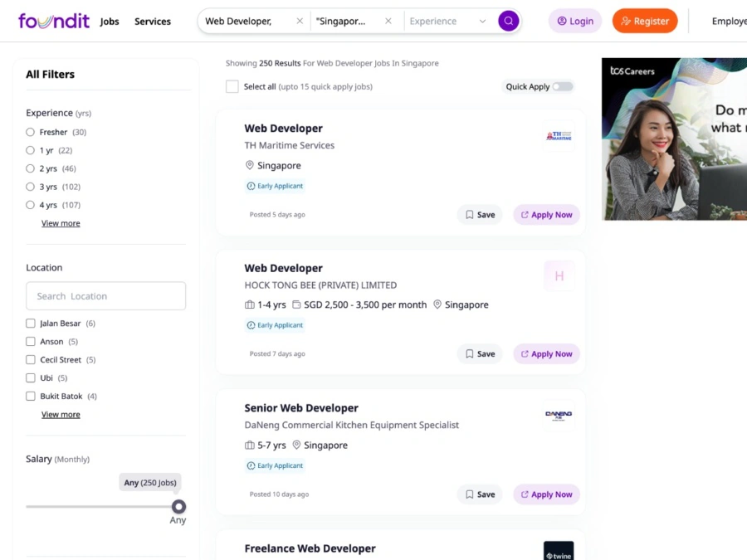Check the Select all quick apply checkbox
This screenshot has height=560, width=747.
(x=232, y=86)
